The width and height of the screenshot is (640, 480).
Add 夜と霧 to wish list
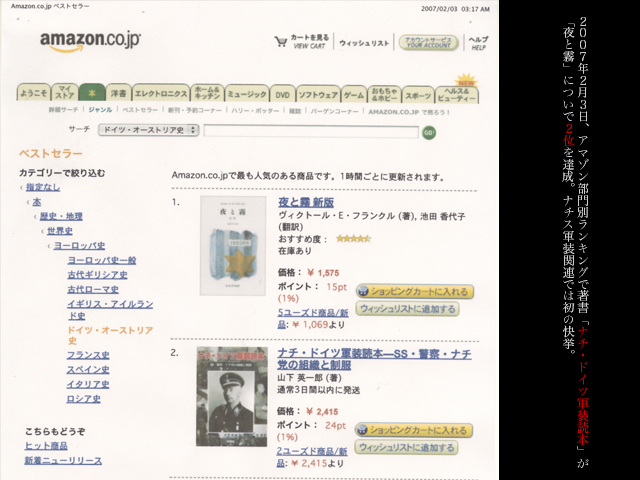coord(407,309)
